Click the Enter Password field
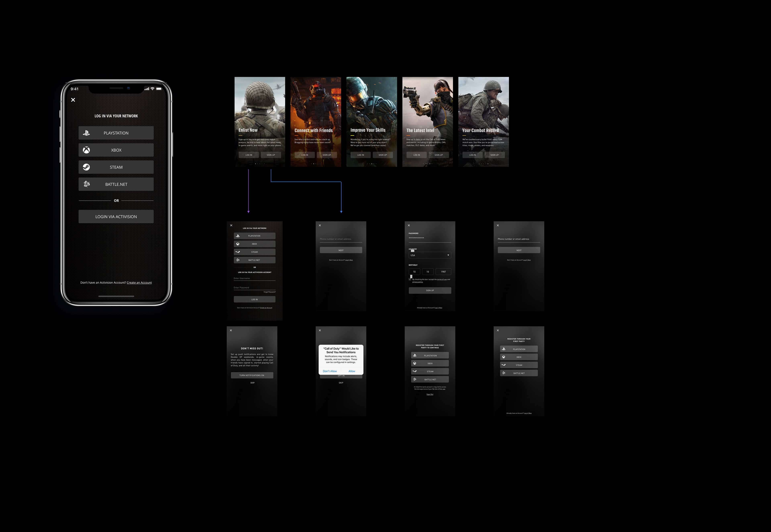The image size is (771, 532). click(x=254, y=288)
